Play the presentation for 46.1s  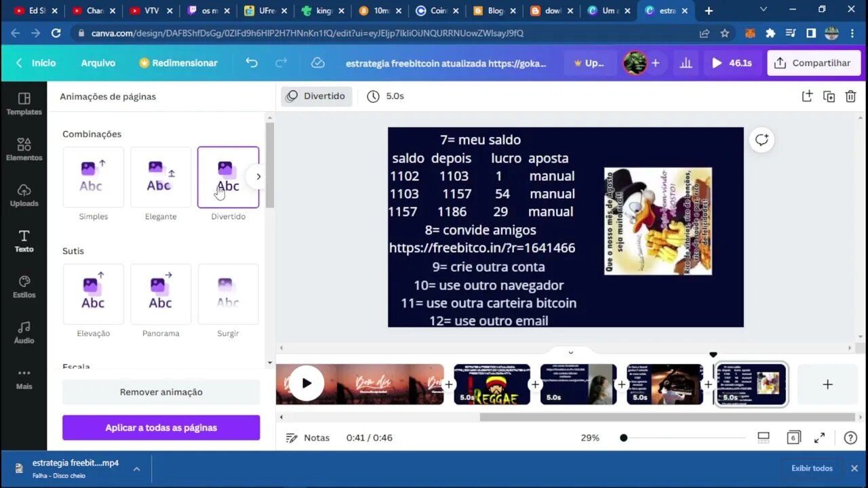coord(731,62)
